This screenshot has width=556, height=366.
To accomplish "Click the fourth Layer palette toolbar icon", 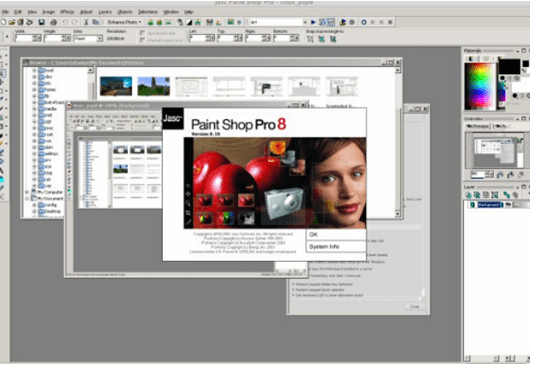I will tap(495, 195).
